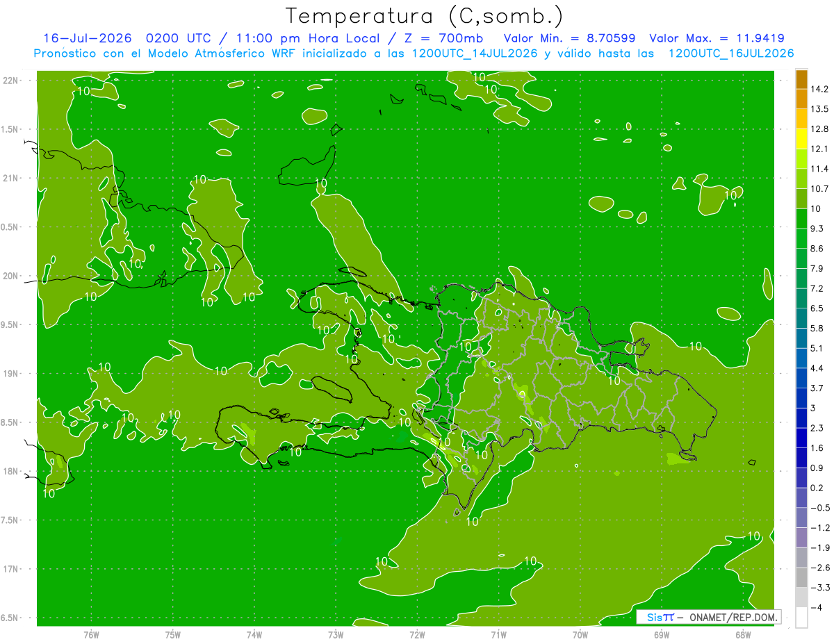Click the '19N' latitude axis label
Viewport: 834px width, 644px height.
tap(12, 374)
